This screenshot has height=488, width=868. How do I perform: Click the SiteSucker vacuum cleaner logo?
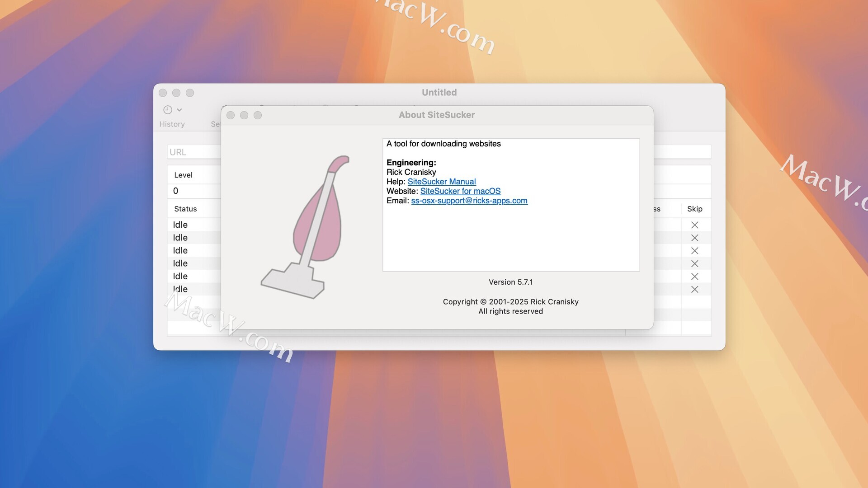pos(305,227)
